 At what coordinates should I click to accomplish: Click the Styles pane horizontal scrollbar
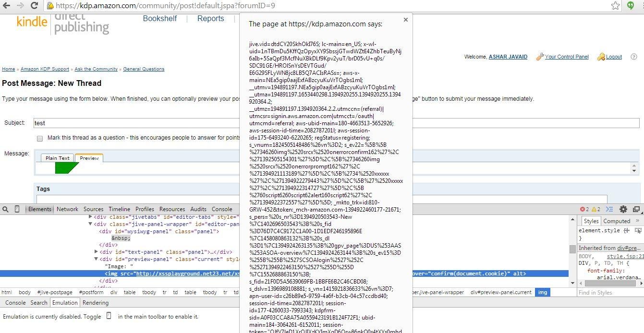coord(610,284)
